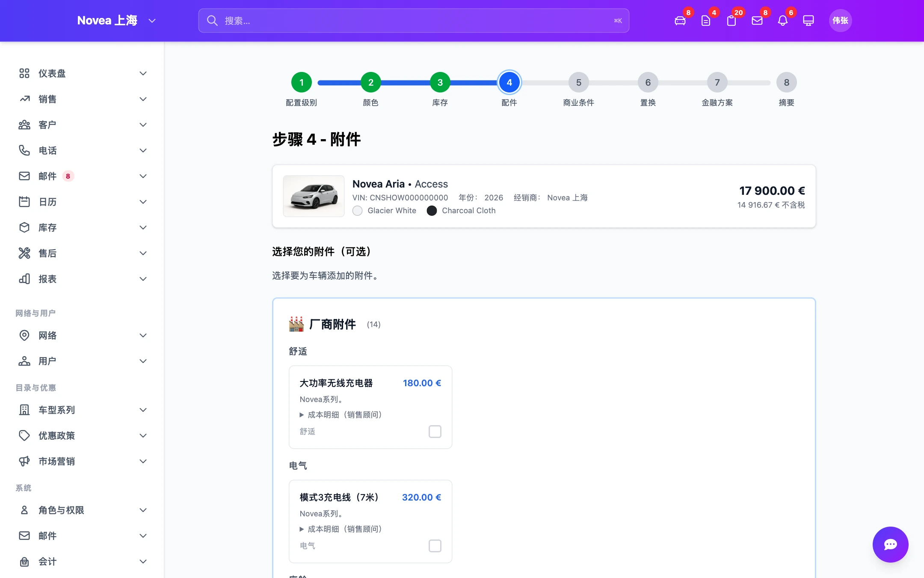Click the 180.00 € price
Image resolution: width=924 pixels, height=578 pixels.
tap(422, 383)
